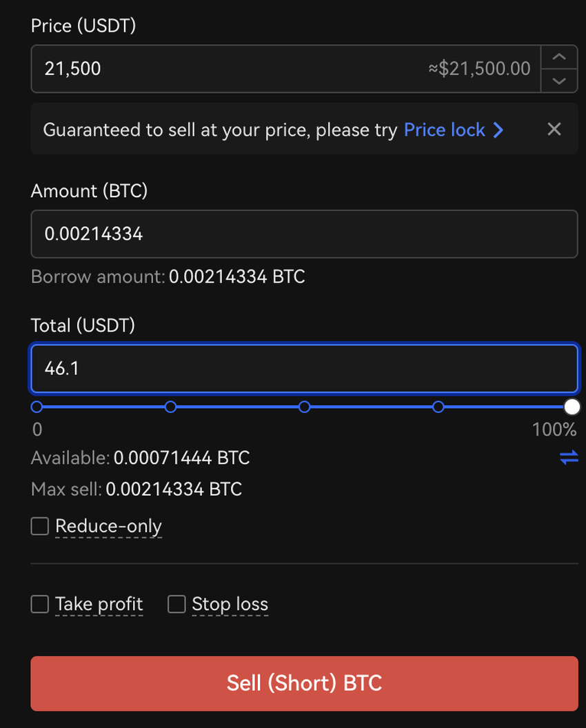Click the swap icon beside Available balance
The width and height of the screenshot is (586, 728).
(569, 457)
